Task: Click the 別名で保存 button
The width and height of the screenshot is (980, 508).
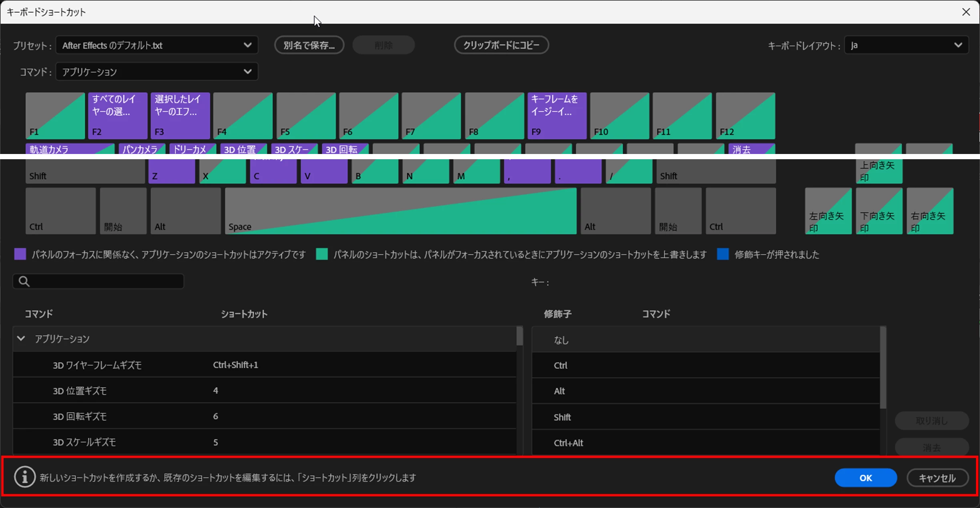Action: click(x=309, y=45)
